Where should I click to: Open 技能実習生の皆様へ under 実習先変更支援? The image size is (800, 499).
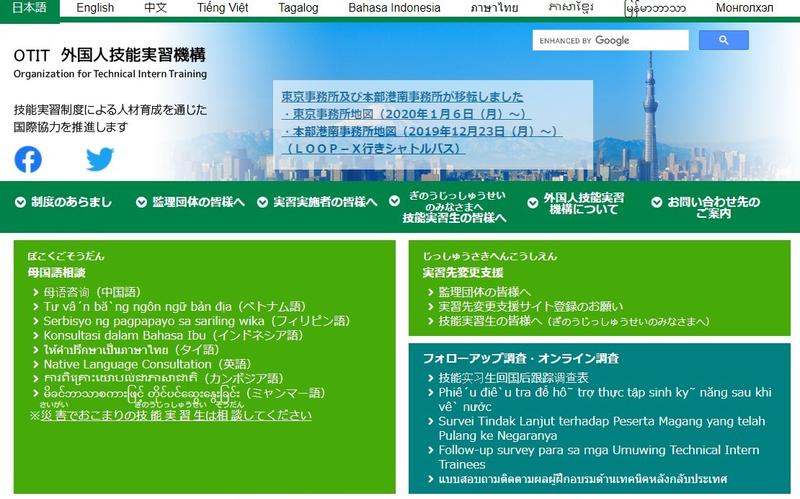tap(574, 321)
